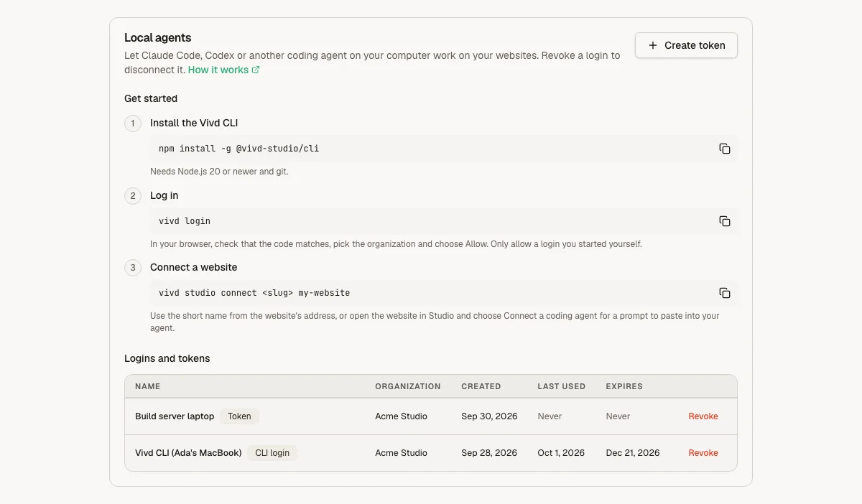Revoke the Build server laptop token

pos(703,416)
